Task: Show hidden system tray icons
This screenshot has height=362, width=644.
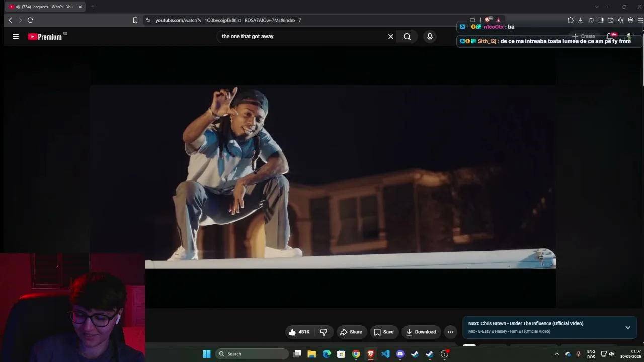Action: point(556,354)
